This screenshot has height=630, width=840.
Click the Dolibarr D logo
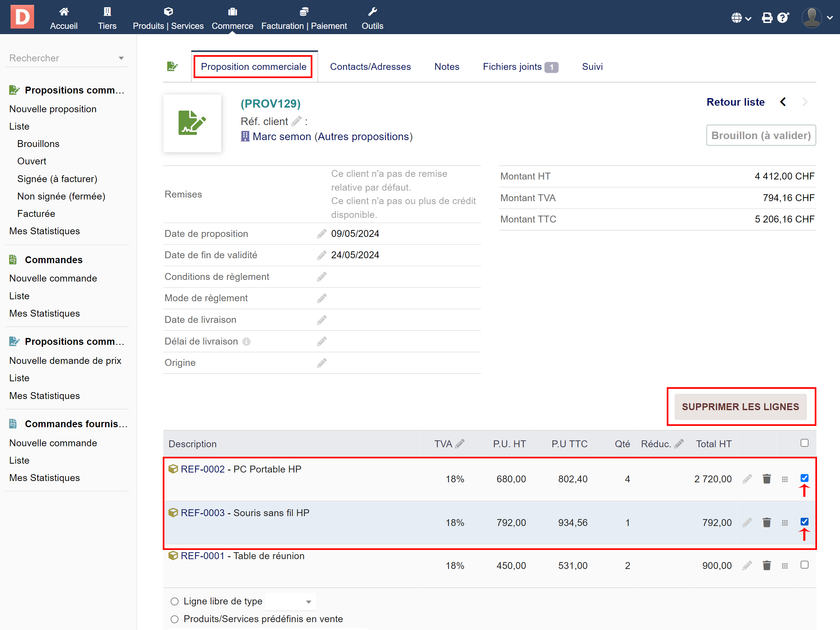tap(22, 17)
